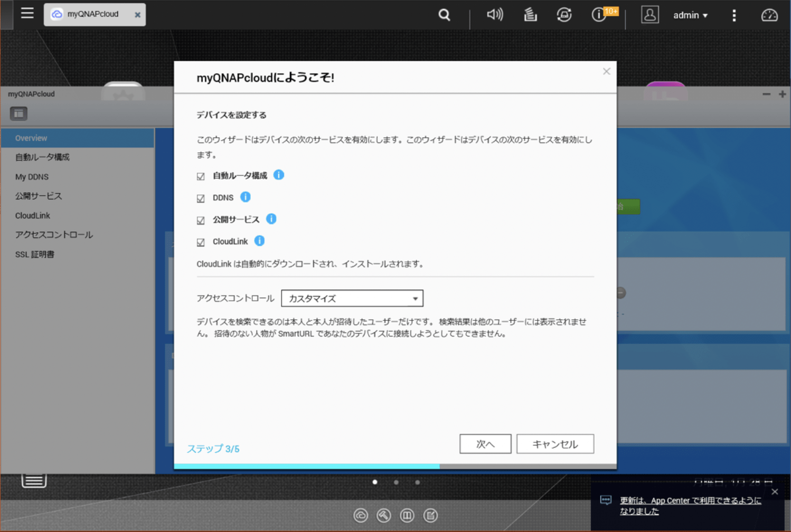The width and height of the screenshot is (791, 532).
Task: Click info icon next to DDNS
Action: [x=246, y=197]
